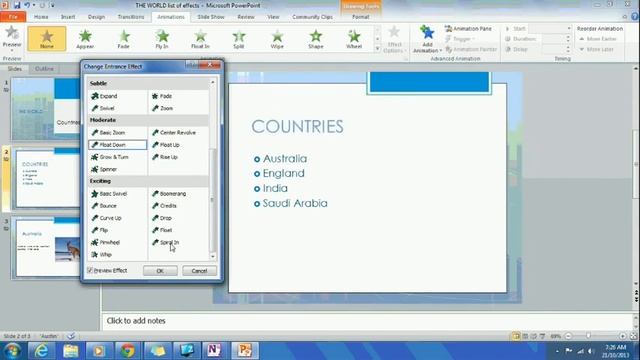Toggle the Preview Effect checkbox
Image resolution: width=640 pixels, height=360 pixels.
90,270
